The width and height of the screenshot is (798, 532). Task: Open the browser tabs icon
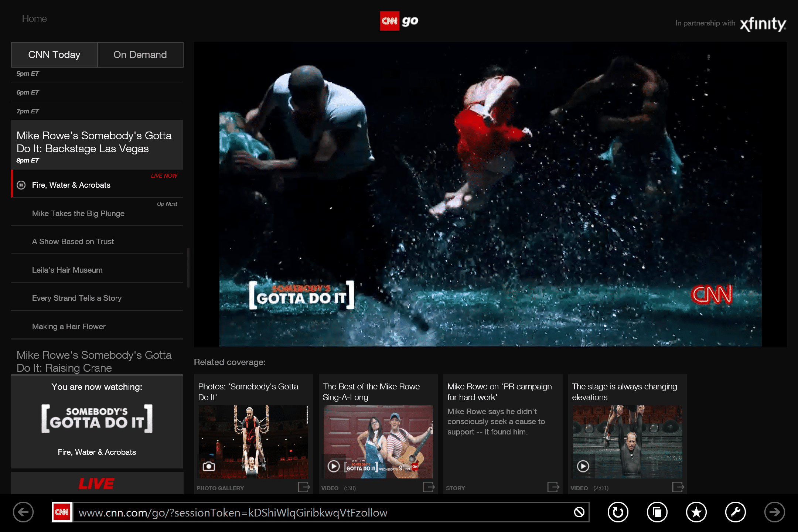[x=657, y=512]
